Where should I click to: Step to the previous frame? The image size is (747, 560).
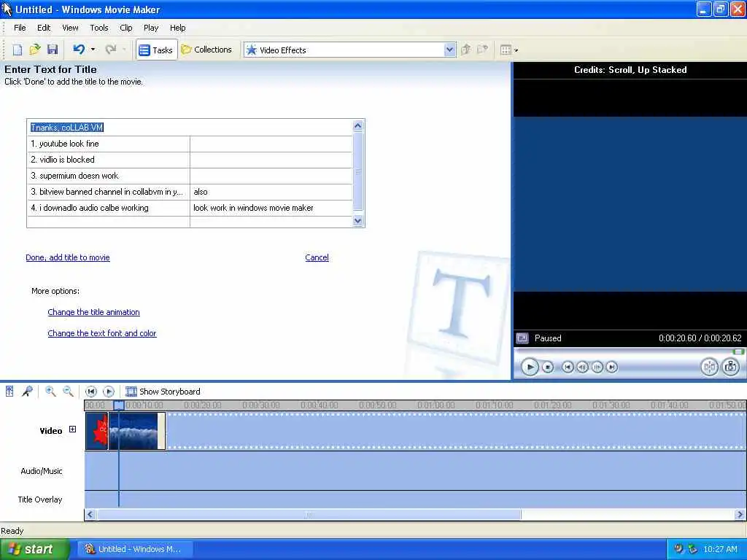coord(582,367)
